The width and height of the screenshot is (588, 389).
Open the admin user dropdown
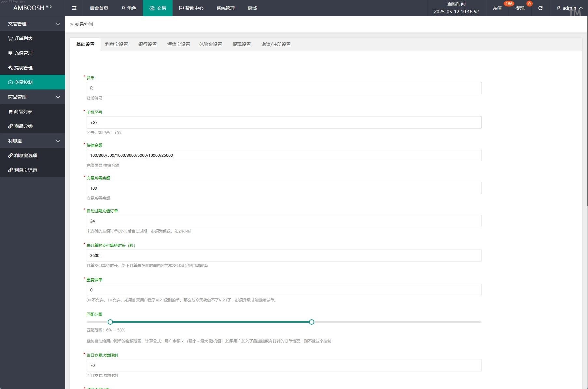point(569,8)
